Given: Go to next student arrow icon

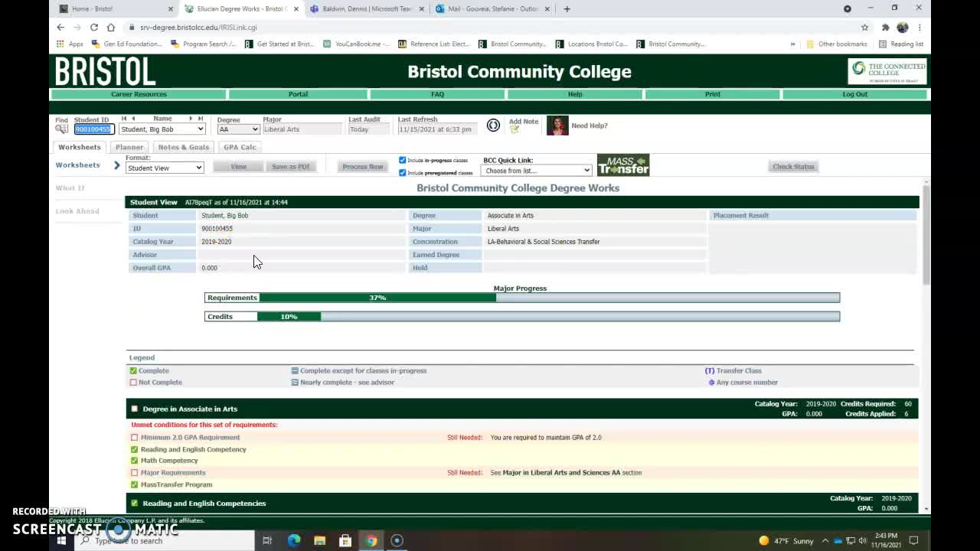Looking at the screenshot, I should (191, 119).
